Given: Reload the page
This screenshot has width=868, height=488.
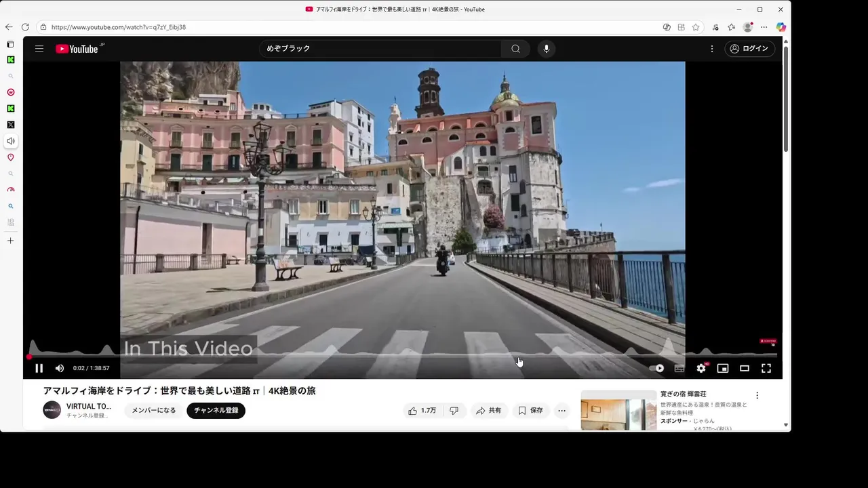Looking at the screenshot, I should tap(25, 27).
